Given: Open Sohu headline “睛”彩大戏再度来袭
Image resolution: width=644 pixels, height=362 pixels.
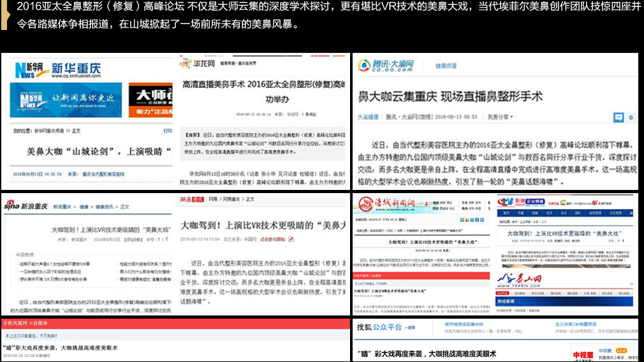Looking at the screenshot, I should [x=427, y=354].
